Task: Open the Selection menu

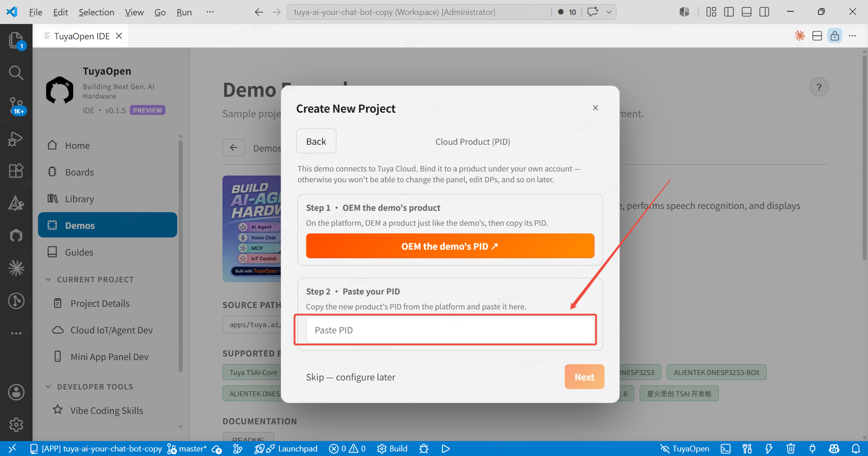Action: (x=96, y=12)
